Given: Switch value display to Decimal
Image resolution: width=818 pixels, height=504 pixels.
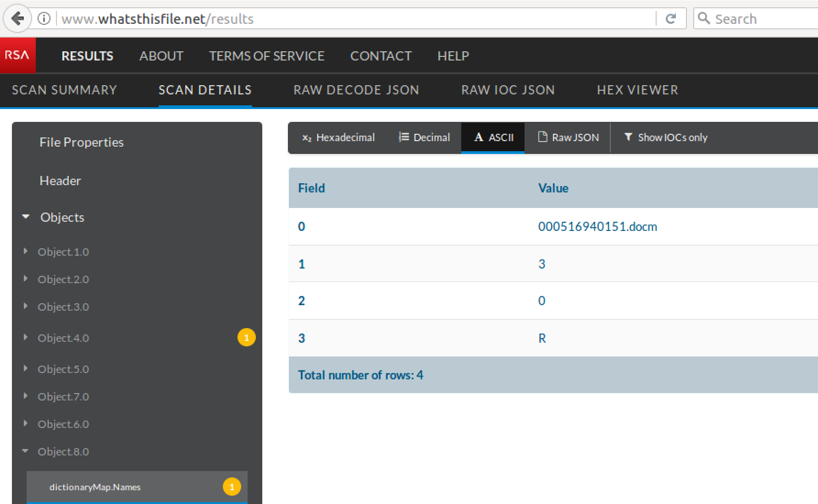Looking at the screenshot, I should coord(424,137).
